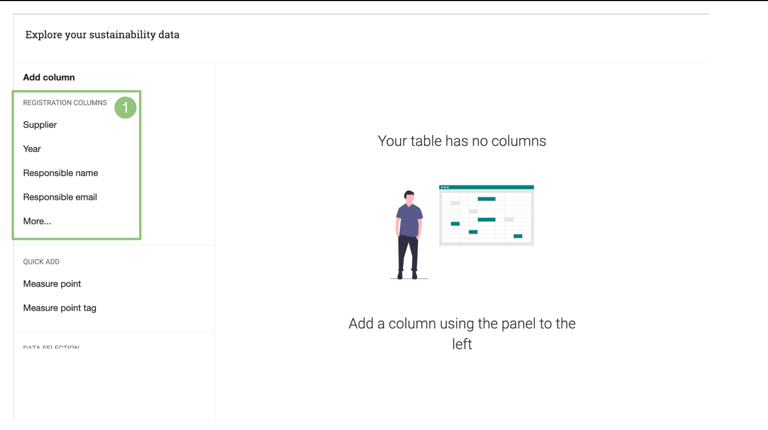The width and height of the screenshot is (768, 430).
Task: Click the Add a column using the panel hint
Action: (462, 334)
